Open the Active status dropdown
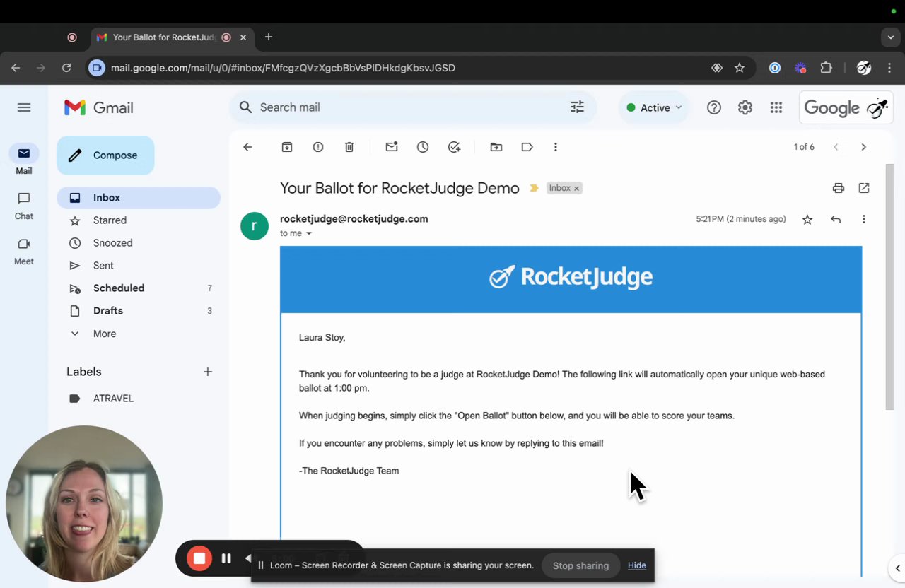 click(654, 107)
